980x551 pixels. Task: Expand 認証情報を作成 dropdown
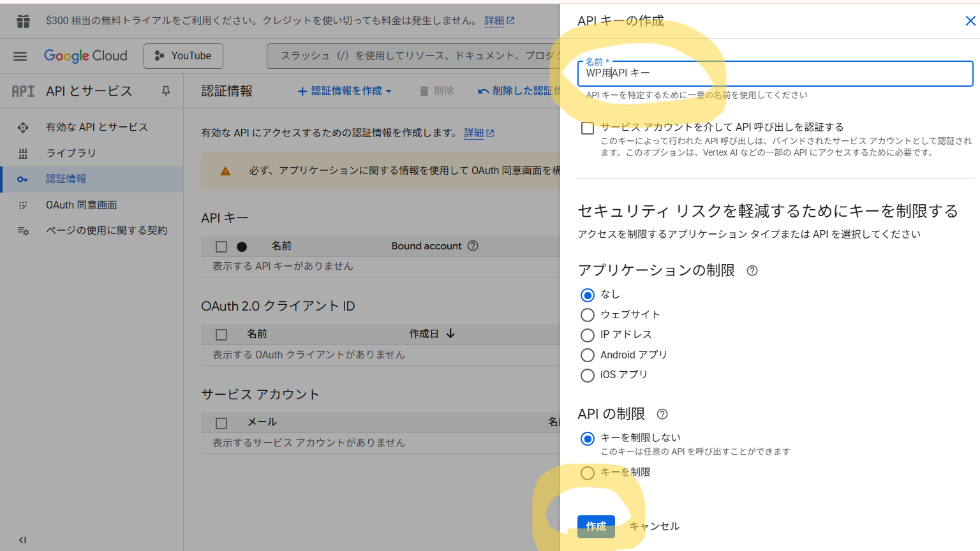click(x=345, y=91)
